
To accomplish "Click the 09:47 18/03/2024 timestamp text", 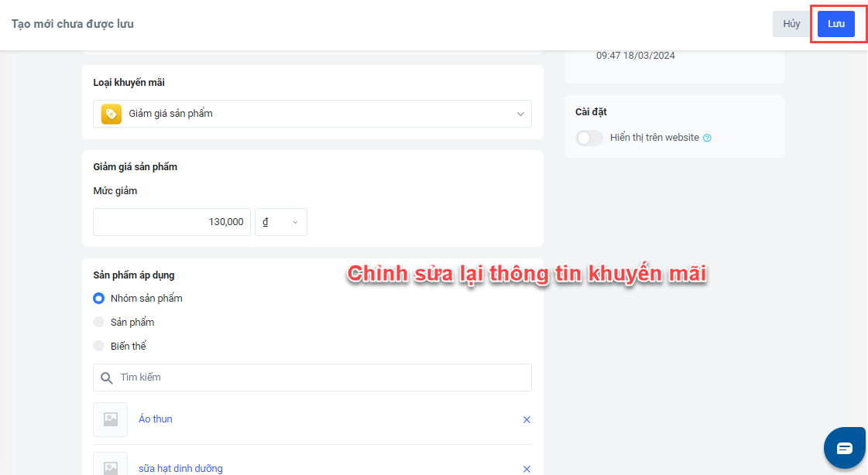I will [x=636, y=55].
